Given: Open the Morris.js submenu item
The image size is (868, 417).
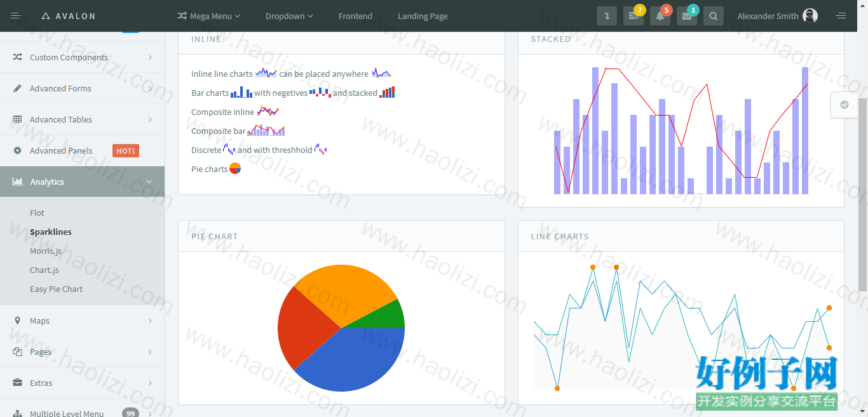Looking at the screenshot, I should [46, 251].
